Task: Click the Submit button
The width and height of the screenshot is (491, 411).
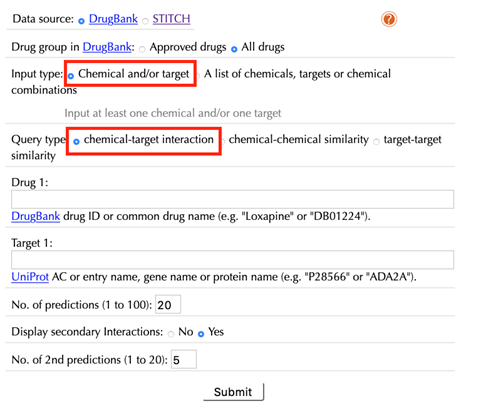Action: (x=233, y=392)
